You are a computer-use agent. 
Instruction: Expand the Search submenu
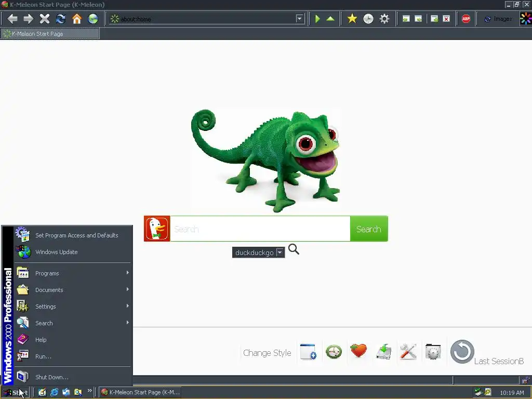click(x=73, y=323)
